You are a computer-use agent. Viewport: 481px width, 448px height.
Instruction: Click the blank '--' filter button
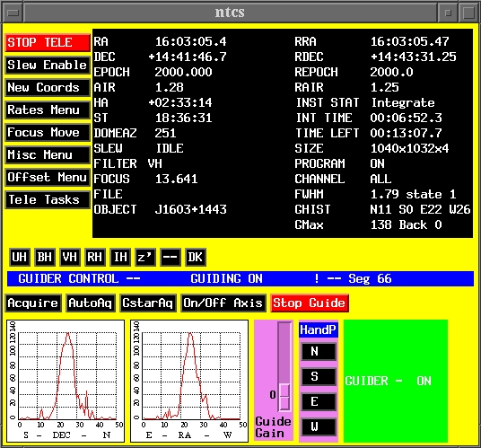coord(171,257)
